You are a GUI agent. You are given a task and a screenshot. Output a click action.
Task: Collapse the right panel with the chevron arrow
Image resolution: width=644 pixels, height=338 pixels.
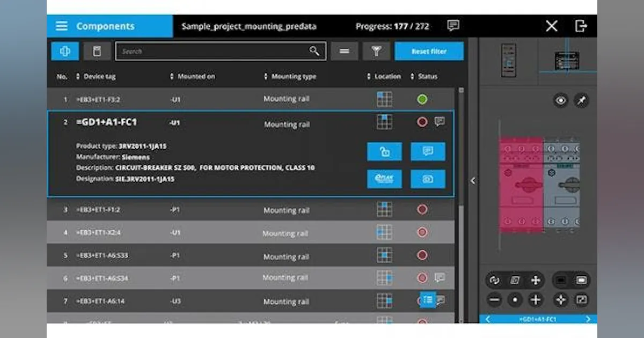click(473, 181)
